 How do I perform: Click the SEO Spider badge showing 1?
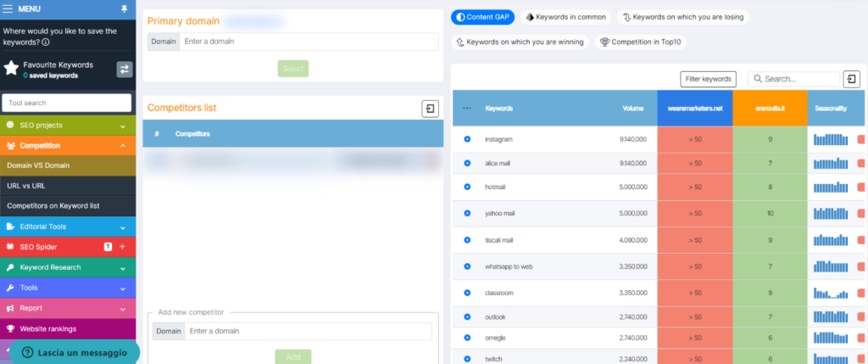[108, 247]
